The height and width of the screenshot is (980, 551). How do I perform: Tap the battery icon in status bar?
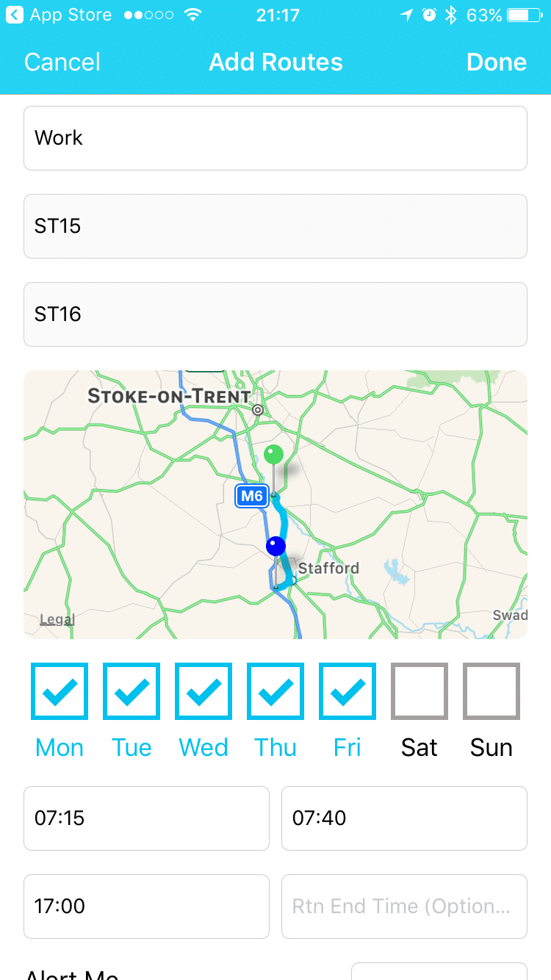[x=523, y=15]
